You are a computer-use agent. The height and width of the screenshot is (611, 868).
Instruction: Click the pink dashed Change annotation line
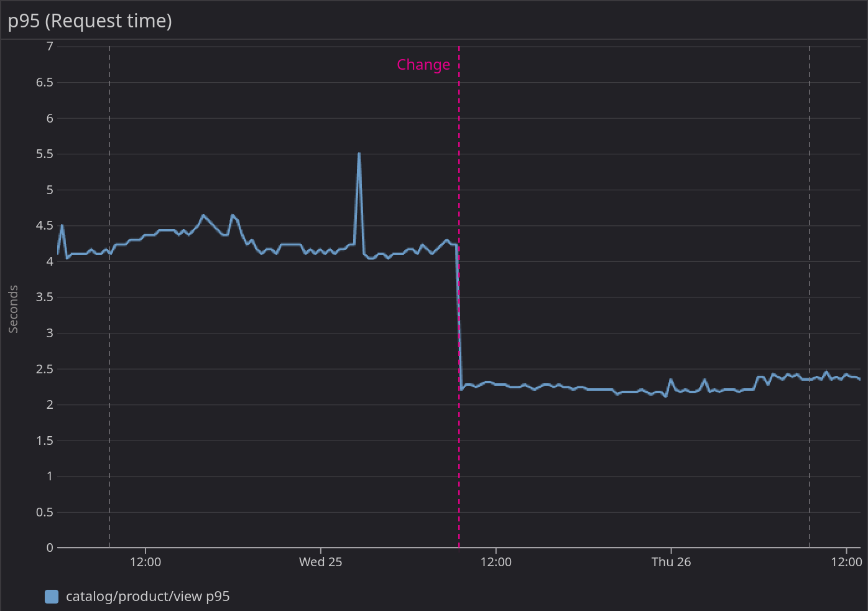pyautogui.click(x=459, y=187)
